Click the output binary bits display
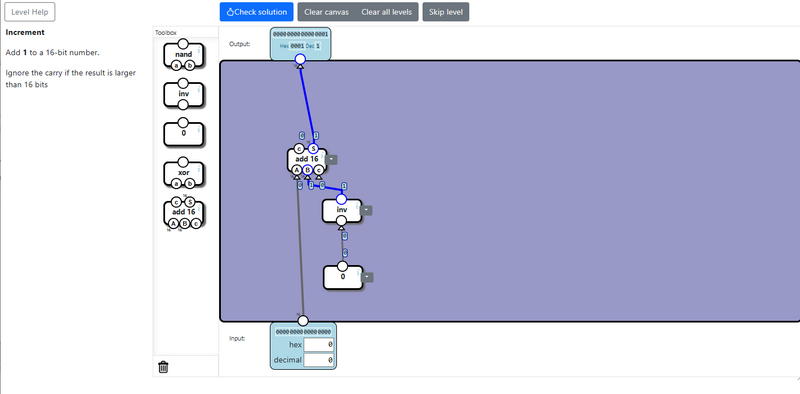800x394 pixels. [301, 34]
